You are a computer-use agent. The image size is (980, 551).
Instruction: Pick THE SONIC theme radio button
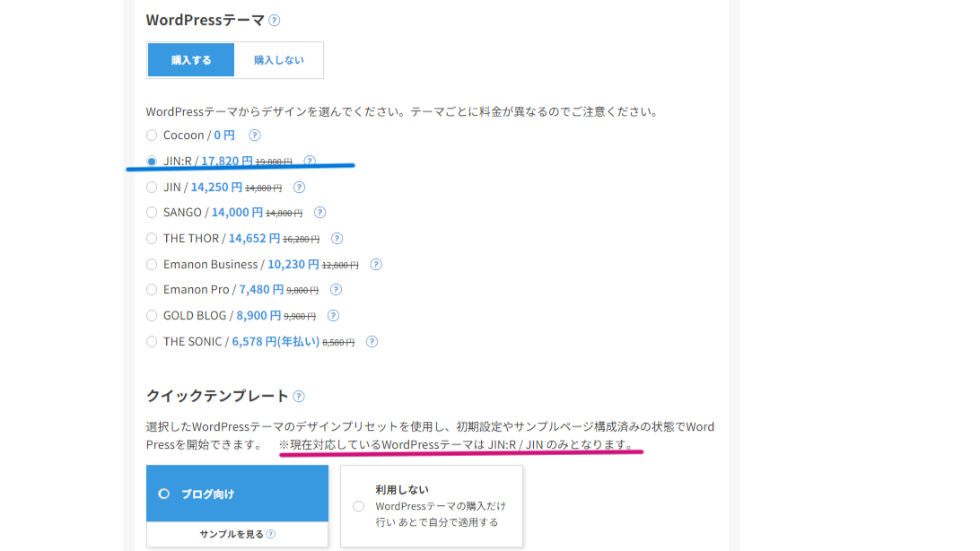[152, 342]
